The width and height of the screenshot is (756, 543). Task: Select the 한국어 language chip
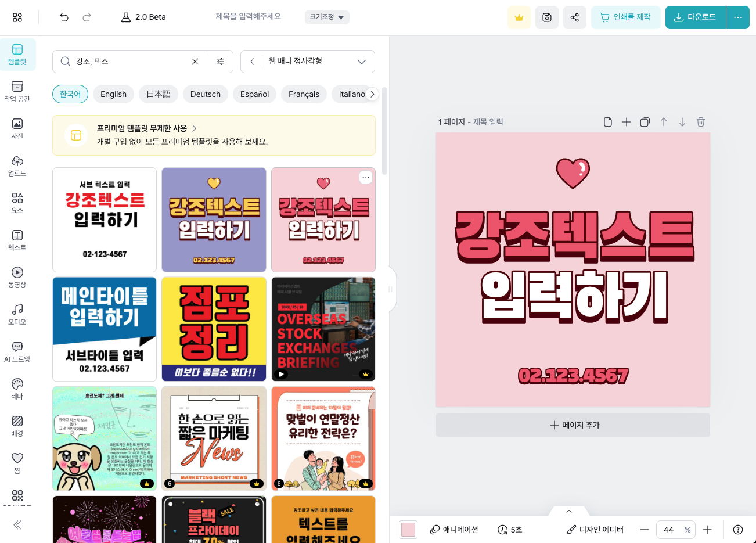[x=70, y=94]
